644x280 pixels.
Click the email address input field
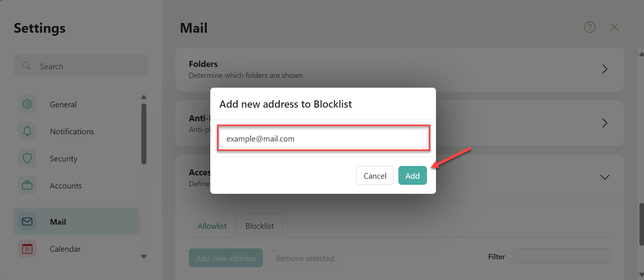[x=323, y=138]
